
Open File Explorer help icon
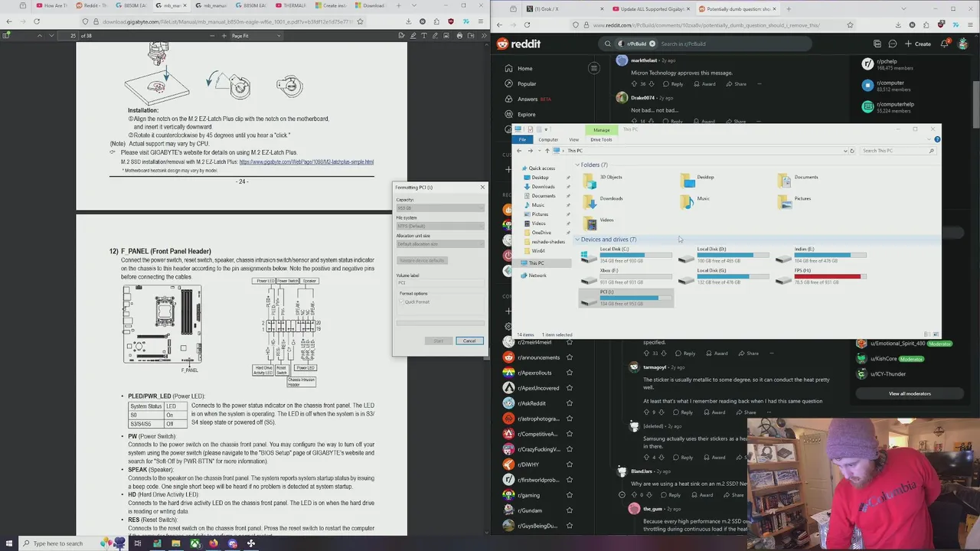tap(937, 139)
